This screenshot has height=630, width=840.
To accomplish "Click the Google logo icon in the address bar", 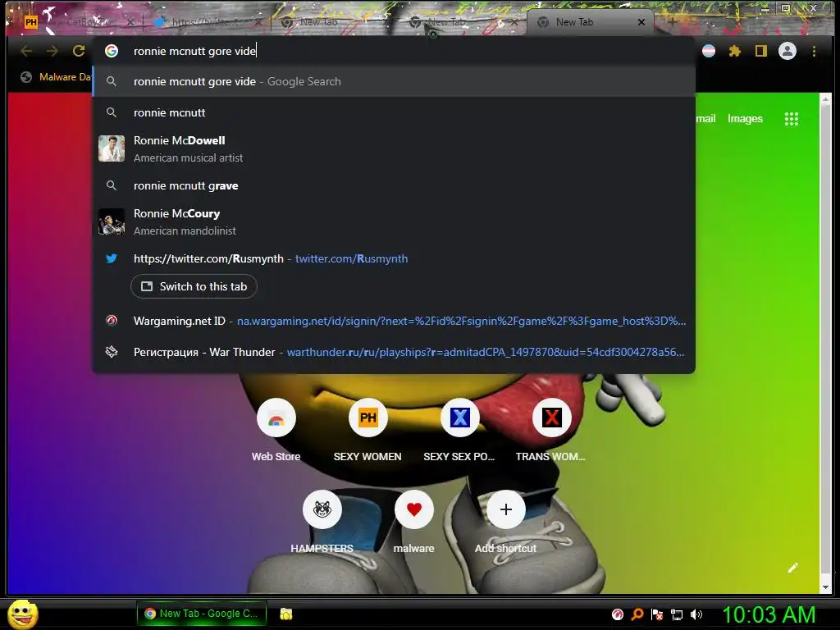I will click(112, 51).
